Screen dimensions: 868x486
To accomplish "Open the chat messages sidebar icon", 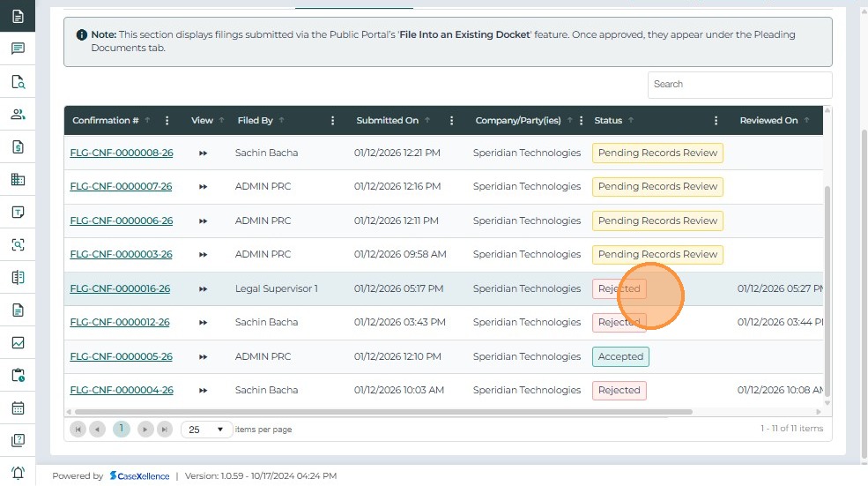I will pyautogui.click(x=18, y=49).
